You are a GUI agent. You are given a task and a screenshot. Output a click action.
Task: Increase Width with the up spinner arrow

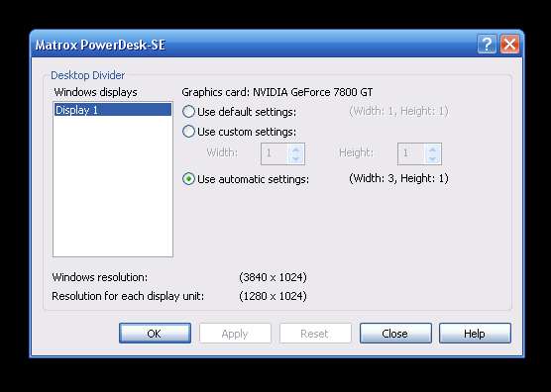coord(296,149)
